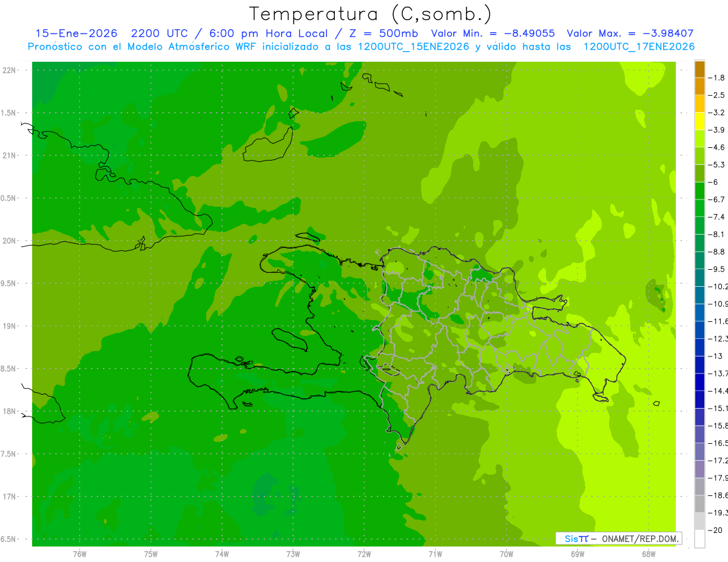
Task: Click the -3.9 colorbar label
Action: (x=716, y=130)
